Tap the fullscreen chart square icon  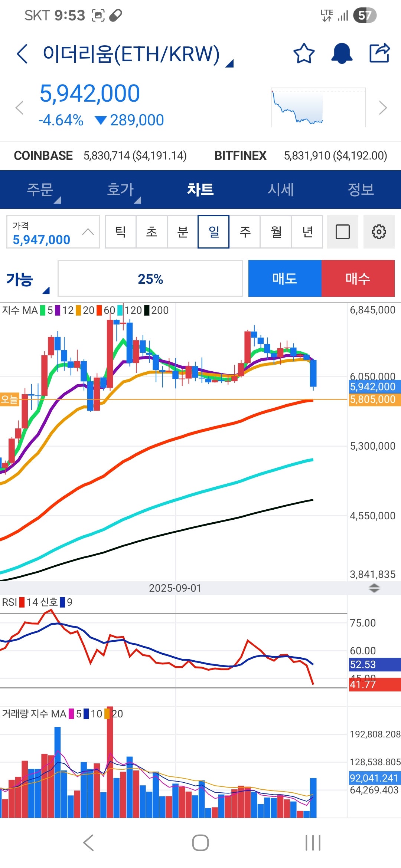coord(342,232)
